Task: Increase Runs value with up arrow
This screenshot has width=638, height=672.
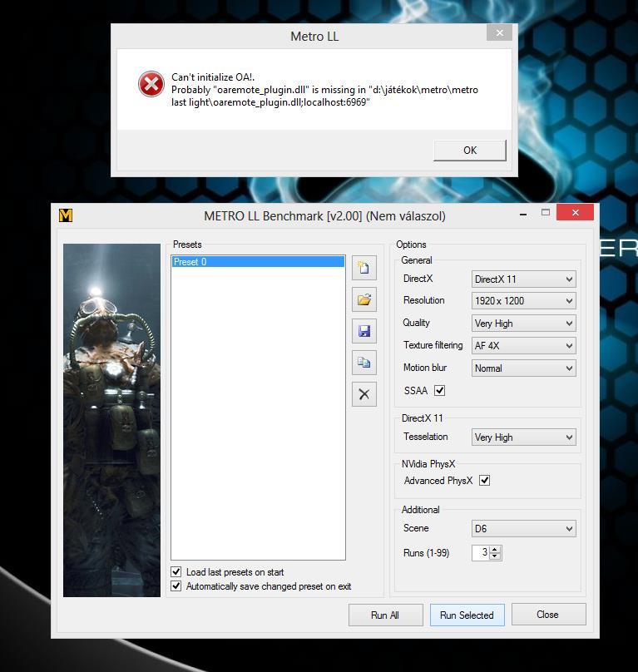Action: (495, 549)
